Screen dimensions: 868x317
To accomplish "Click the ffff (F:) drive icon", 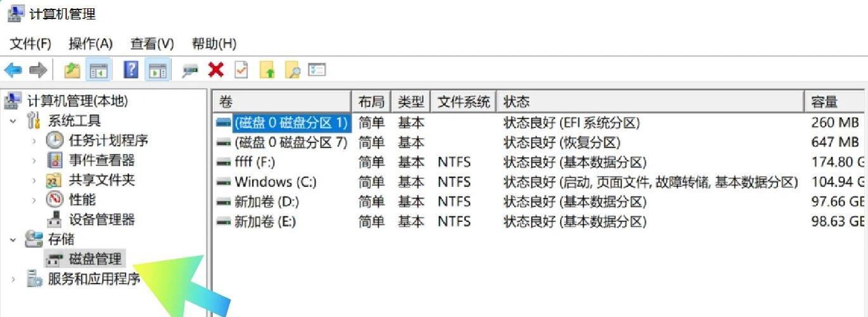I will pos(223,163).
